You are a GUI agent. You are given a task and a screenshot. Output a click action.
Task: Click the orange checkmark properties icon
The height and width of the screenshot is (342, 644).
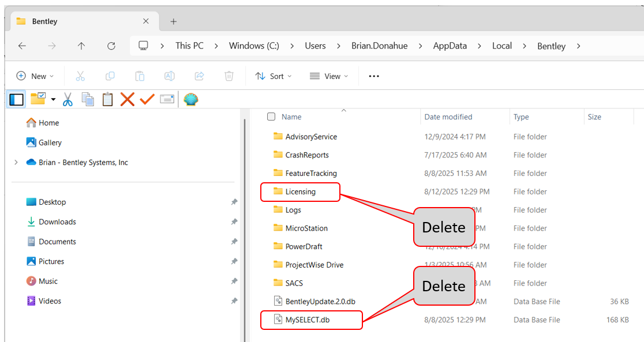[147, 99]
